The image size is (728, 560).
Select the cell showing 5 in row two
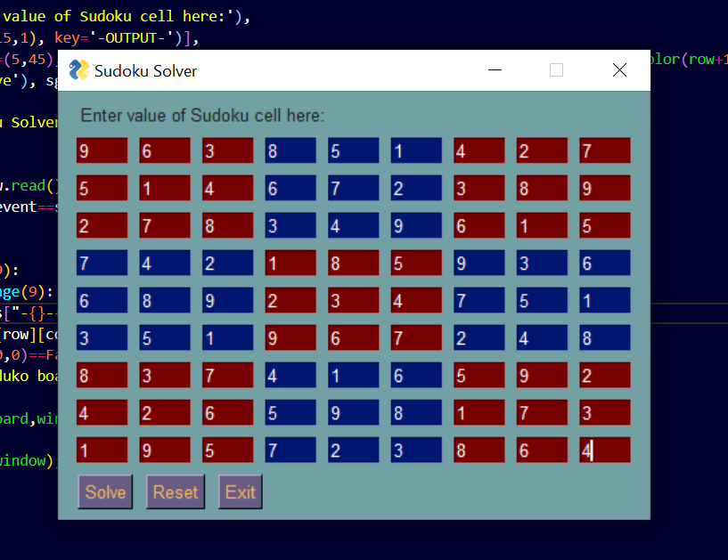point(102,188)
